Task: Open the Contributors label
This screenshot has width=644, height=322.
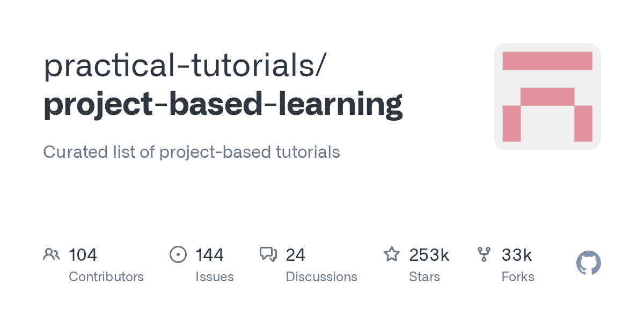Action: tap(106, 277)
